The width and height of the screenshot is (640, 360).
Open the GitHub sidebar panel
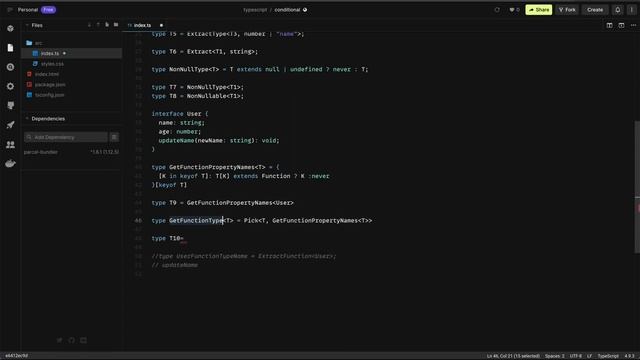(x=10, y=106)
